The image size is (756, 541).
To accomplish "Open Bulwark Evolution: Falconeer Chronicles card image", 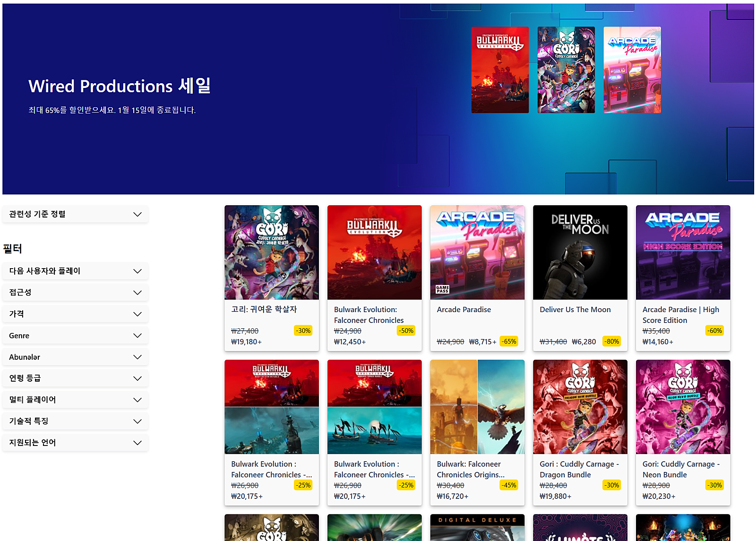I will pyautogui.click(x=375, y=253).
